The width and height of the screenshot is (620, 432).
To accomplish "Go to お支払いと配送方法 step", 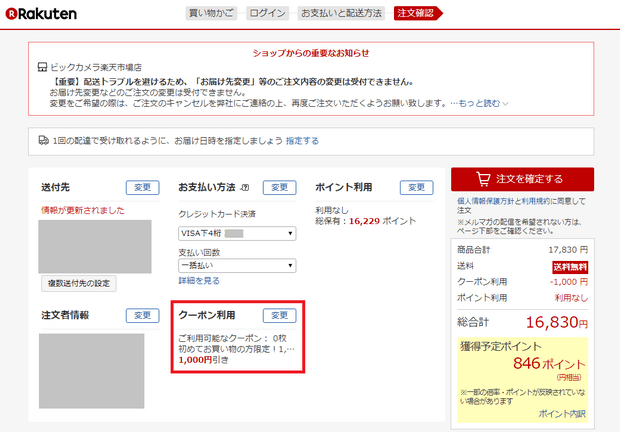I will click(x=341, y=13).
